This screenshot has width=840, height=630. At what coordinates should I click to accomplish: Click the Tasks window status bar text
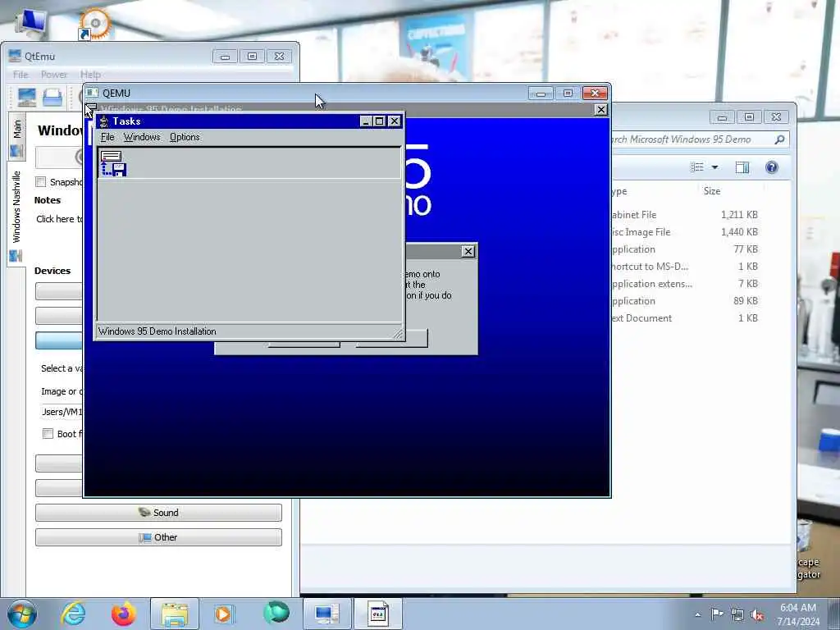[157, 331]
